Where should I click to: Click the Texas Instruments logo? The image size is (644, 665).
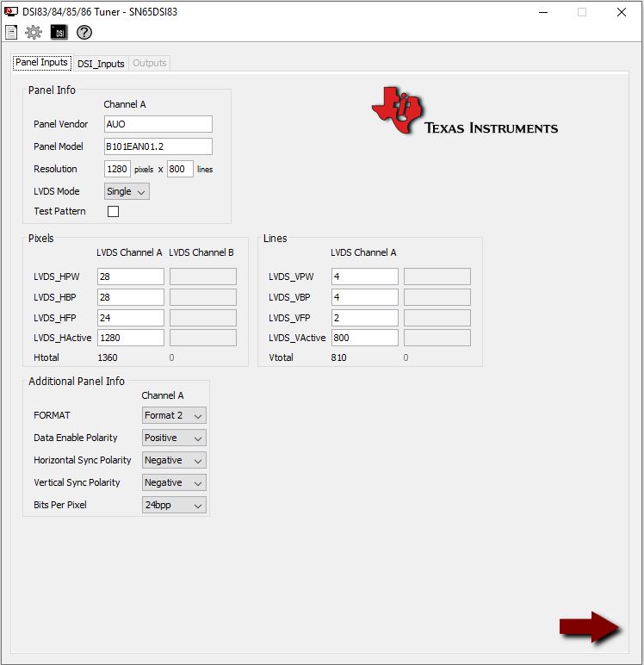coord(465,111)
